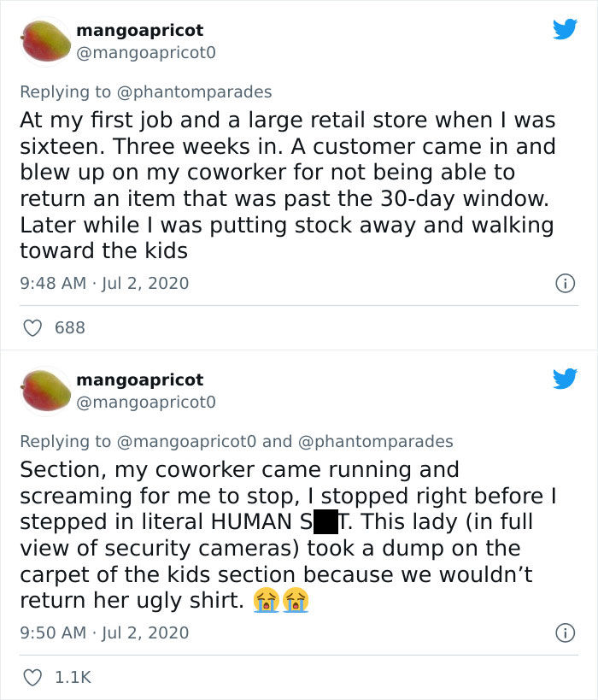This screenshot has height=700, width=598.
Task: Click the Twitter bird logo on the second tweet
Action: coord(566,378)
